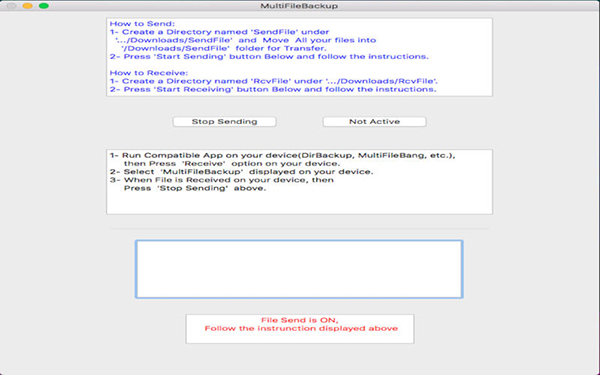Click 'Follow the instrunction displayed above' text
The height and width of the screenshot is (375, 600).
coord(301,328)
